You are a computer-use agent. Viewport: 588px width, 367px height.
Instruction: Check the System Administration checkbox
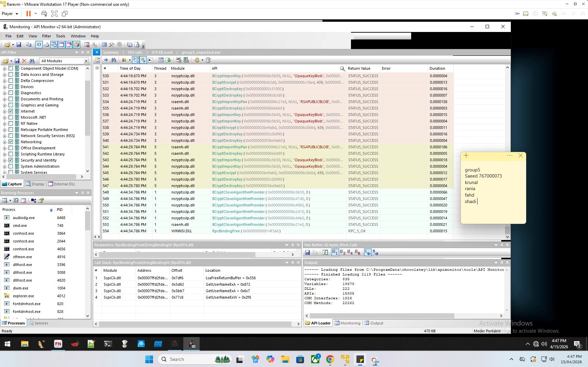coord(11,166)
